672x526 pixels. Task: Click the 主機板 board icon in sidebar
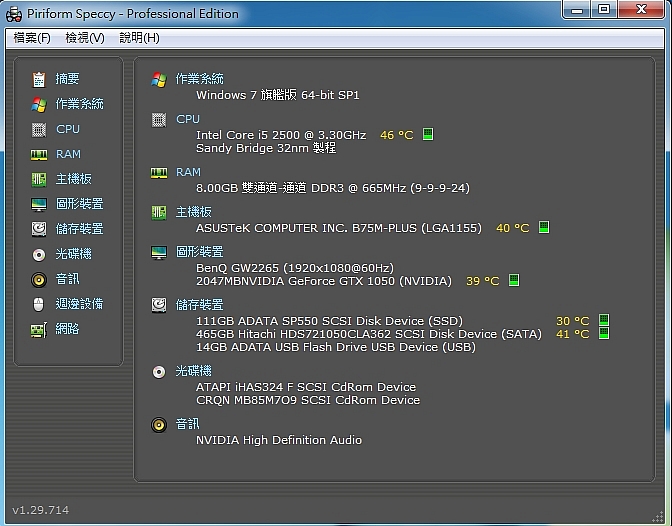(39, 179)
